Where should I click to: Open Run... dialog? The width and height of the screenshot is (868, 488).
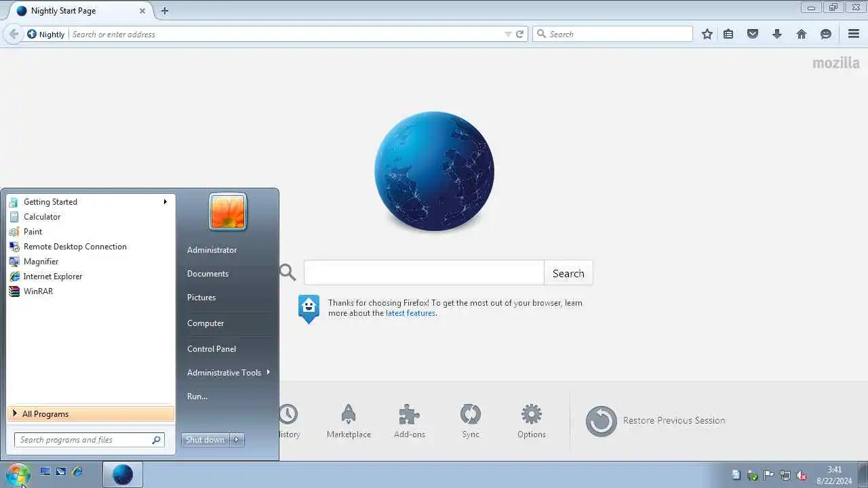pyautogui.click(x=197, y=396)
